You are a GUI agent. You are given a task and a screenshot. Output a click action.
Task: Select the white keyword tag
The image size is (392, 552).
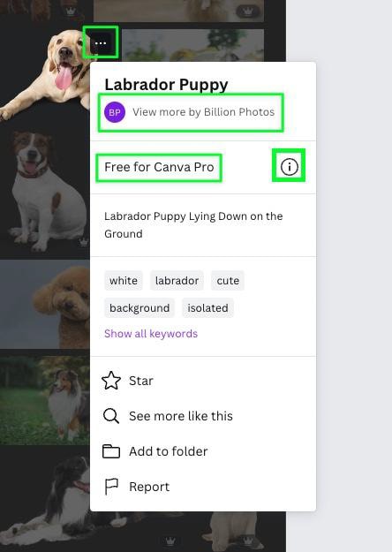[x=124, y=281]
